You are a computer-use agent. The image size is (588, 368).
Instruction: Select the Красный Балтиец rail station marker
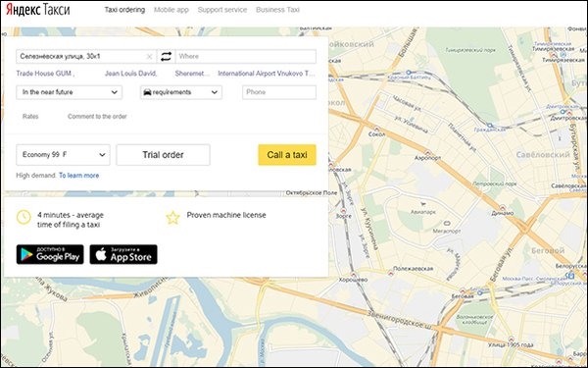[x=409, y=72]
